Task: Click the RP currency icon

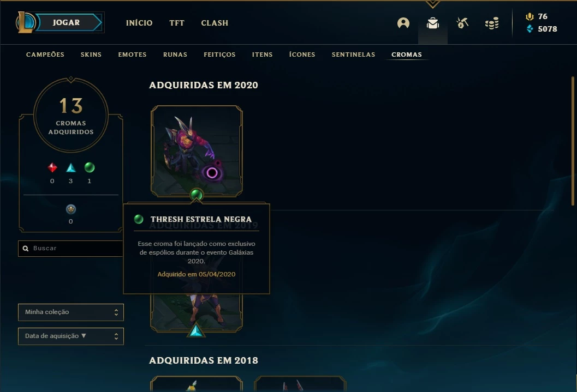Action: 530,16
